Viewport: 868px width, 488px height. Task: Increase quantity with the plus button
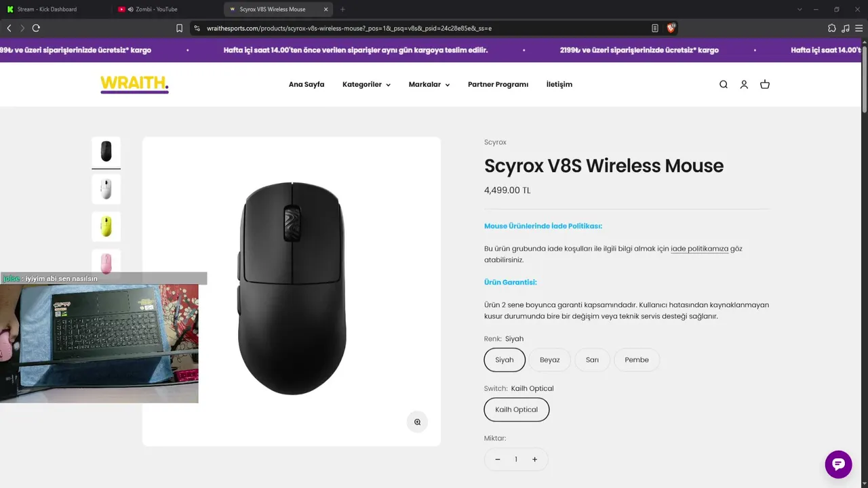tap(534, 460)
